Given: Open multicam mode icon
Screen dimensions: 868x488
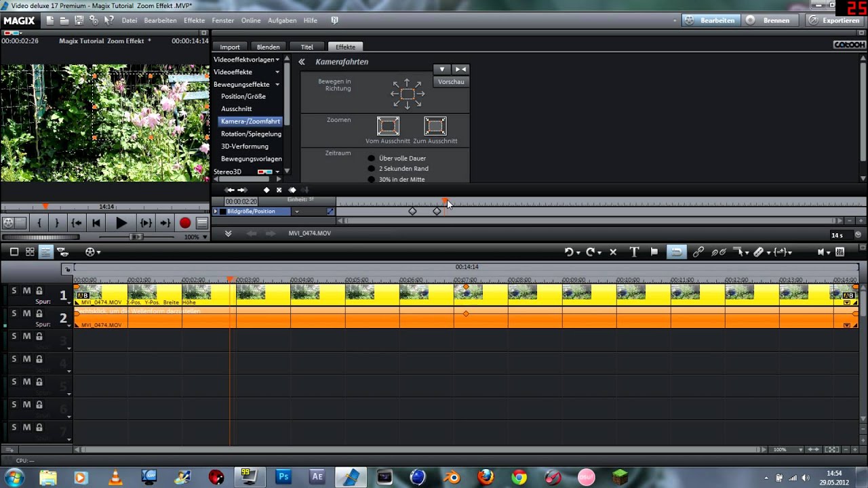Looking at the screenshot, I should click(62, 252).
